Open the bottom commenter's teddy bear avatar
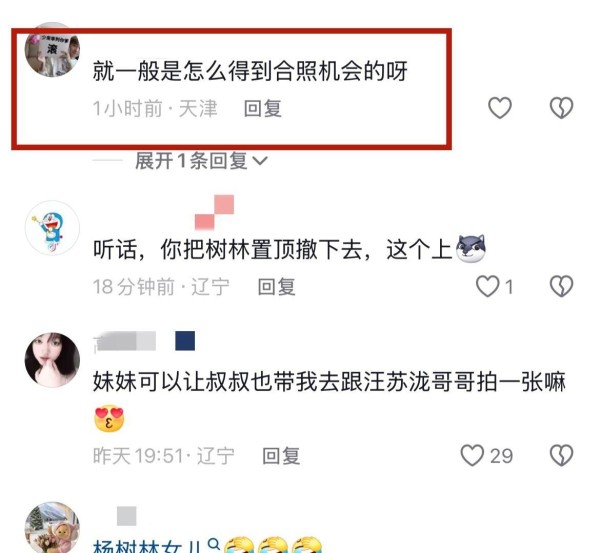 52,528
